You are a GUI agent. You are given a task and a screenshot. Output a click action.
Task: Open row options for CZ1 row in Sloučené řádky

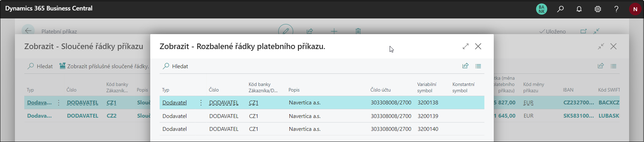59,103
